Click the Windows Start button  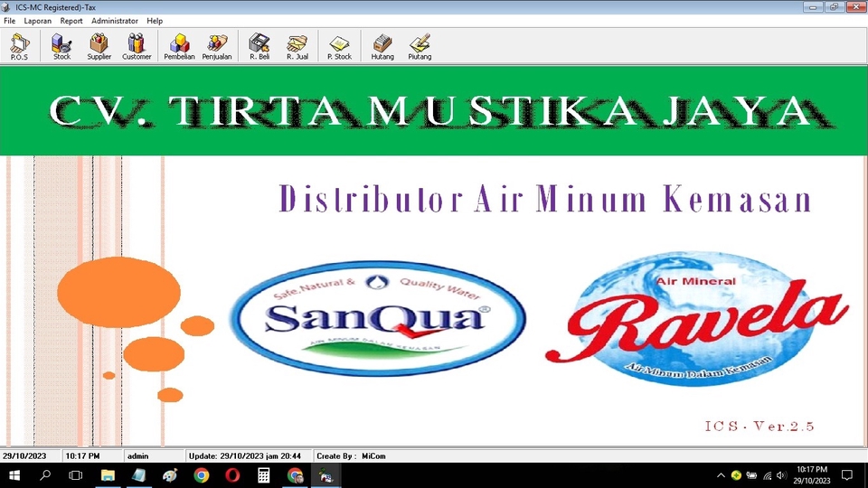point(15,475)
